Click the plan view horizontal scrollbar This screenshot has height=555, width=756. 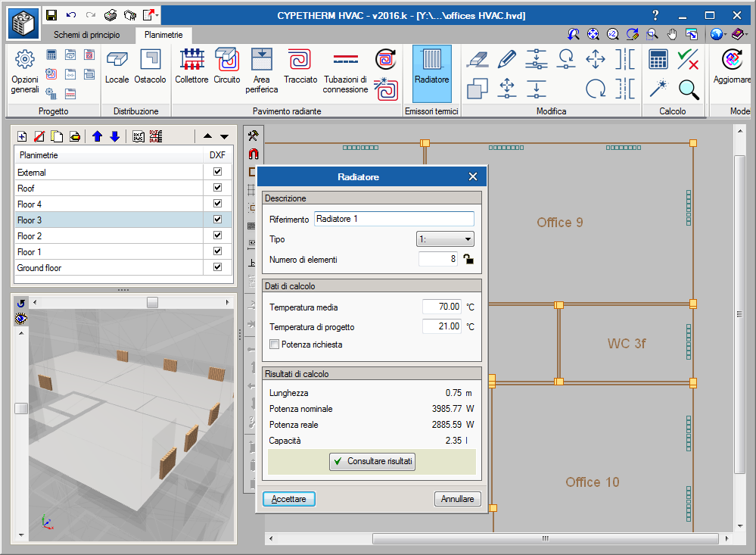click(x=546, y=538)
